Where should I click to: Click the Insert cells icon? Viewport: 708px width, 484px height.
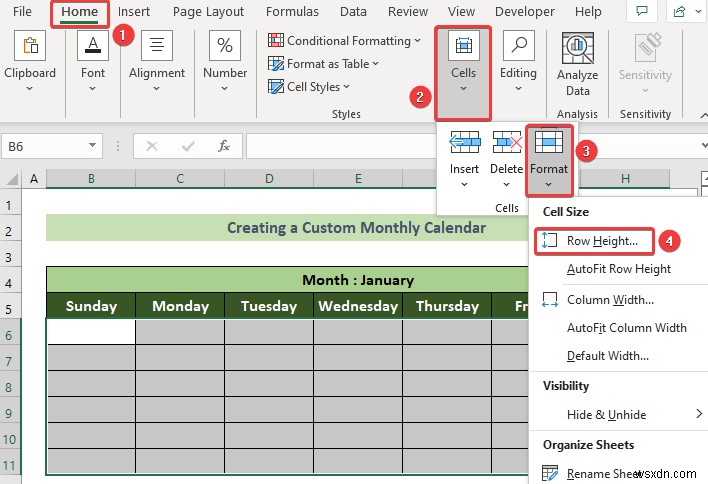[465, 144]
